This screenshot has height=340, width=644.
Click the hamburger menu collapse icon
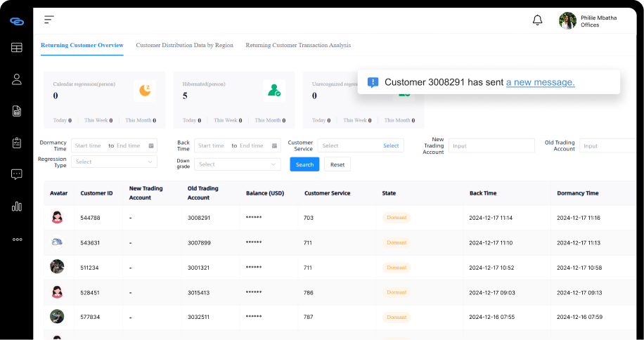pyautogui.click(x=49, y=20)
